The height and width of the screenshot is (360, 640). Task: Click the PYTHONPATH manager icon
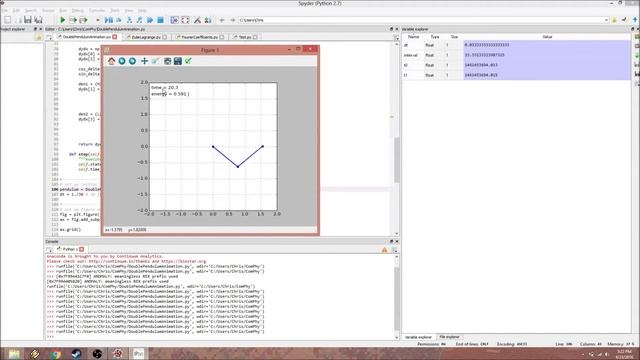coord(208,20)
